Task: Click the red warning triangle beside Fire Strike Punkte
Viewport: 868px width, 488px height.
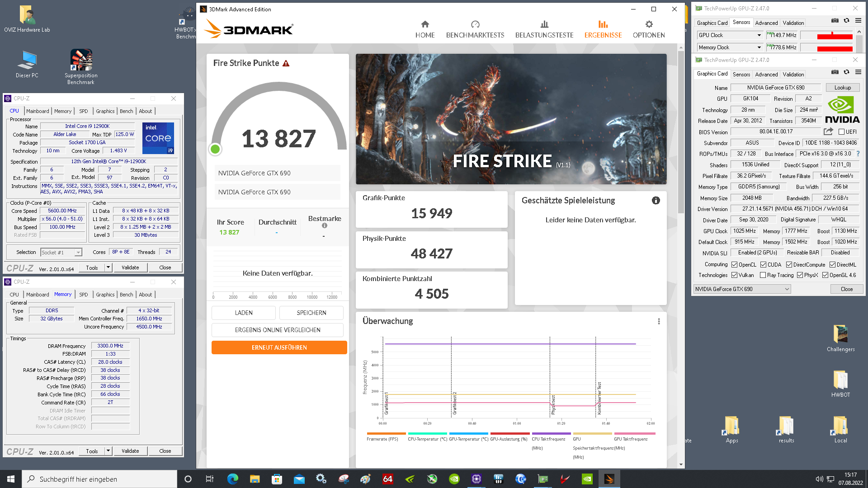Action: (286, 63)
